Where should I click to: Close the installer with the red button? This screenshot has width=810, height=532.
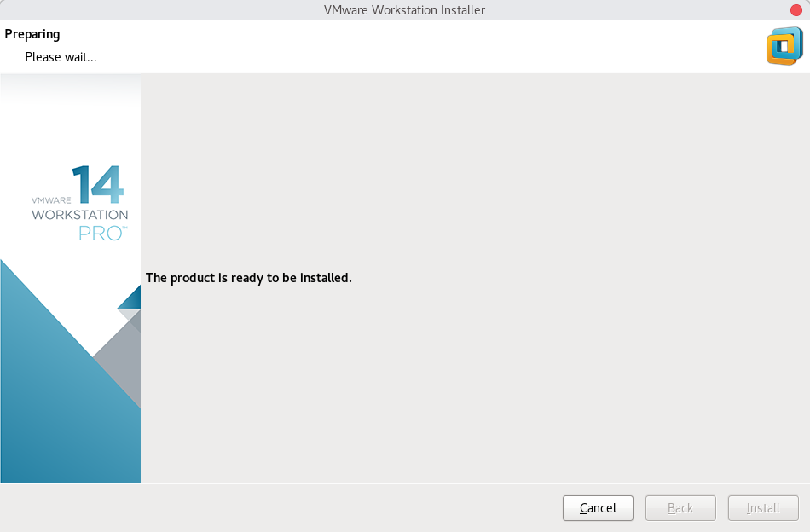pyautogui.click(x=796, y=10)
